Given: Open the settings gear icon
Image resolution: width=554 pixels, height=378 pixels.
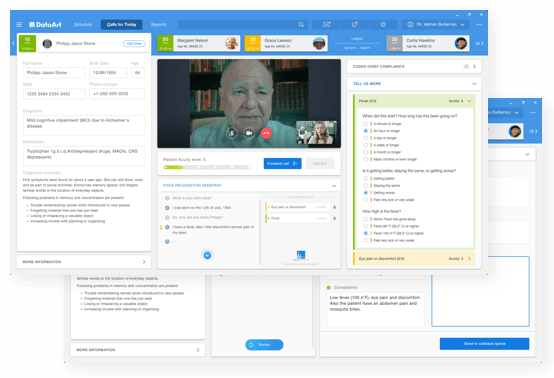Looking at the screenshot, I should pyautogui.click(x=383, y=24).
